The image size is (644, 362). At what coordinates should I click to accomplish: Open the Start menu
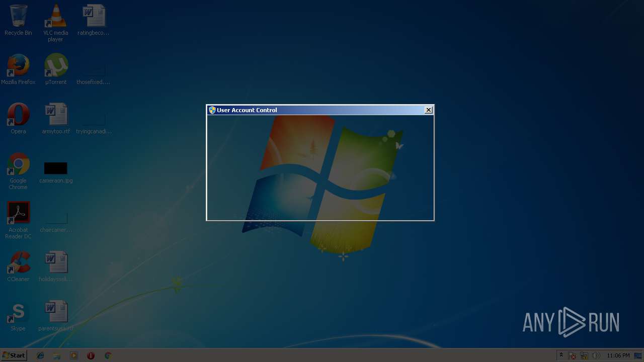pos(14,355)
